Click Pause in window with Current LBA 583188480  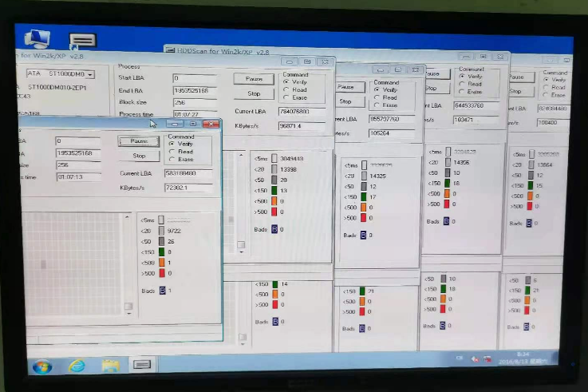(x=139, y=141)
